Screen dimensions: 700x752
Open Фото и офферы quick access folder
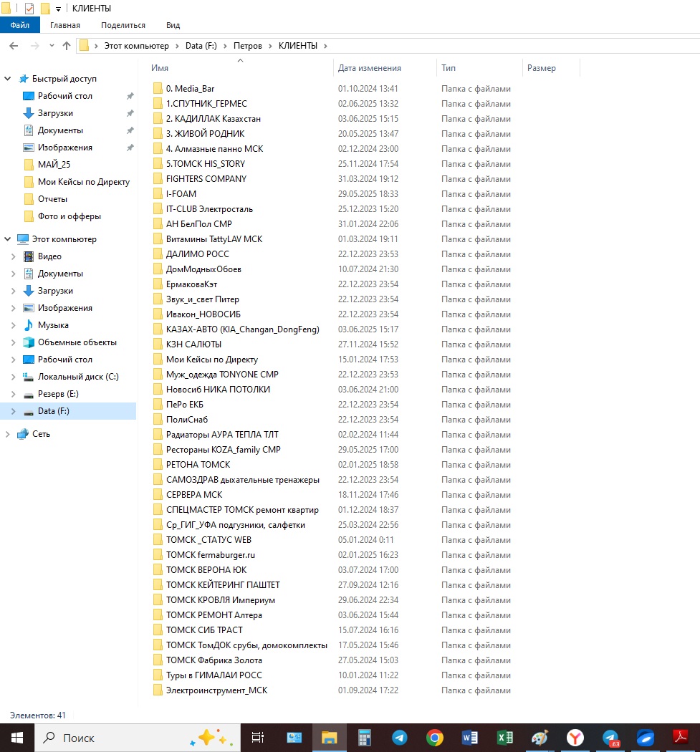[69, 216]
